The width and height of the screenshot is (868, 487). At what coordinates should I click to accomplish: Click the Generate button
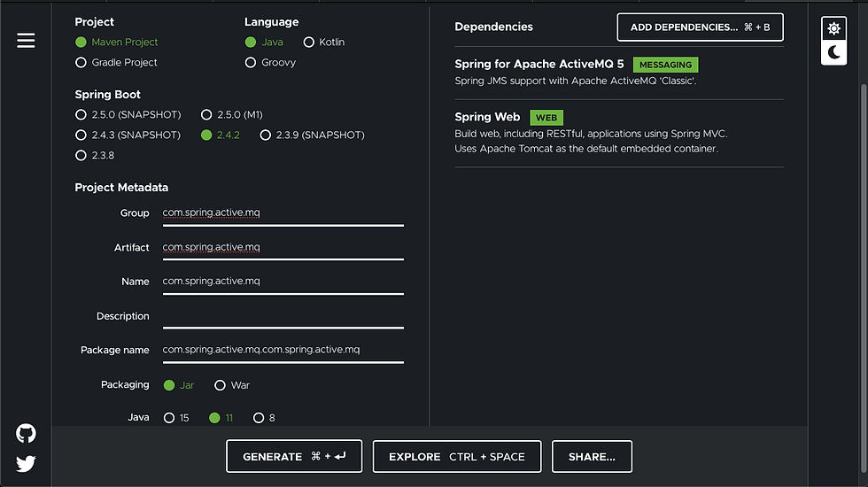click(x=294, y=457)
